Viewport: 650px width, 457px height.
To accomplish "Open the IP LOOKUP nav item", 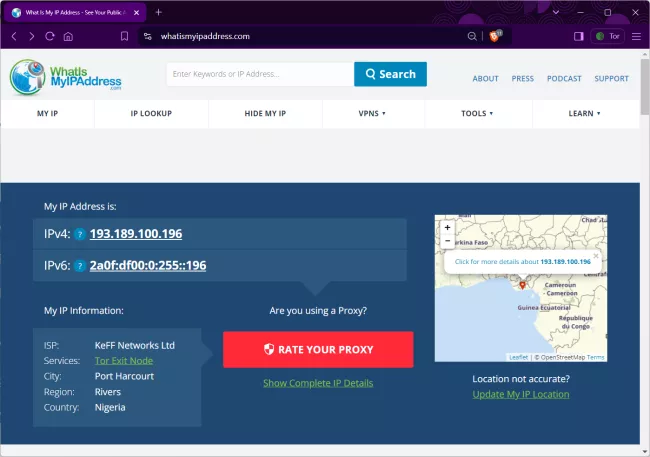I will (151, 114).
